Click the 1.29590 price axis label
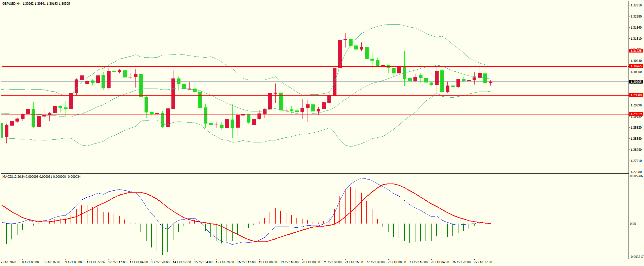The height and width of the screenshot is (266, 644). [x=636, y=105]
